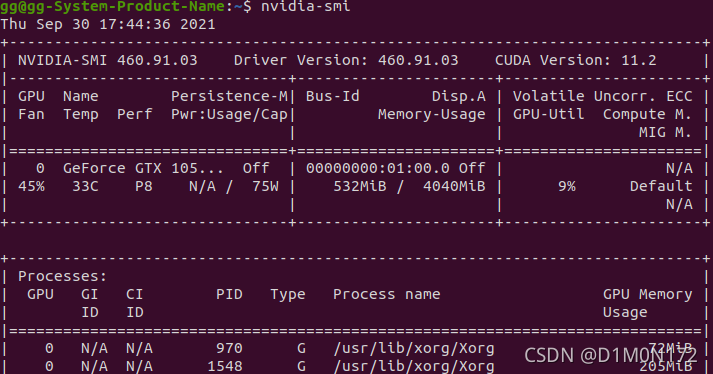The height and width of the screenshot is (374, 713).
Task: Click the total memory value 4040MiB
Action: click(454, 186)
